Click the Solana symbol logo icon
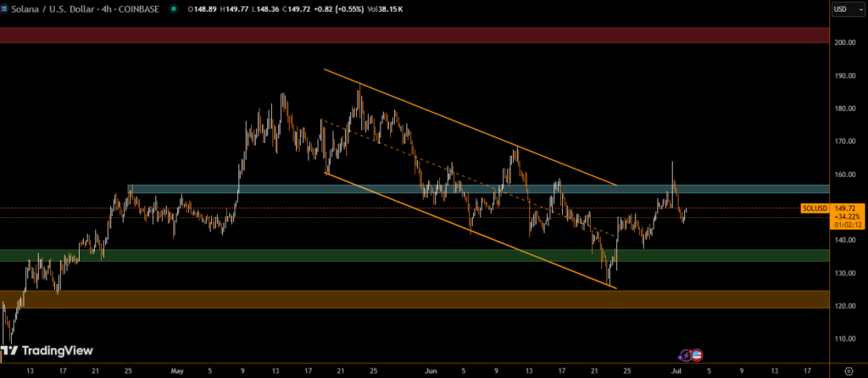The width and height of the screenshot is (868, 378). pos(7,9)
